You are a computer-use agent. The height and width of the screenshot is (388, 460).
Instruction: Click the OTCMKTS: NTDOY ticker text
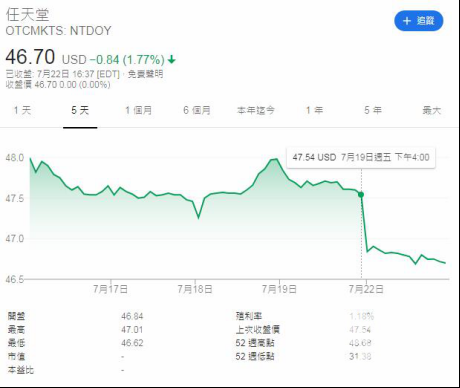pyautogui.click(x=58, y=31)
